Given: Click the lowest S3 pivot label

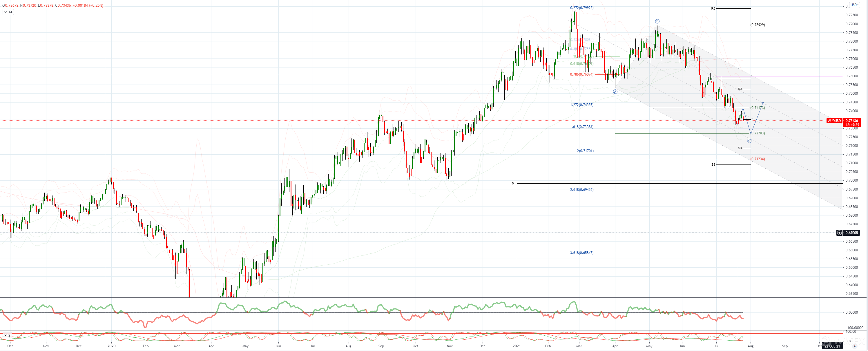Looking at the screenshot, I should click(713, 164).
